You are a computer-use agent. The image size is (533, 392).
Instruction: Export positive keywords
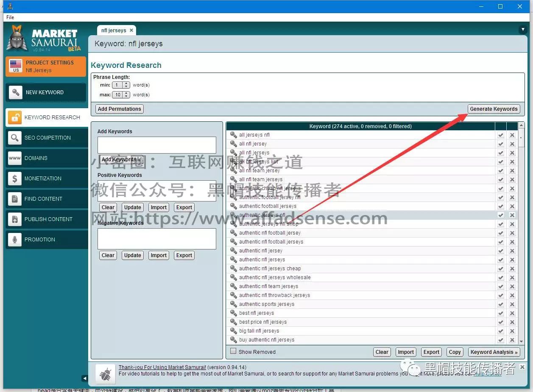[x=184, y=207]
